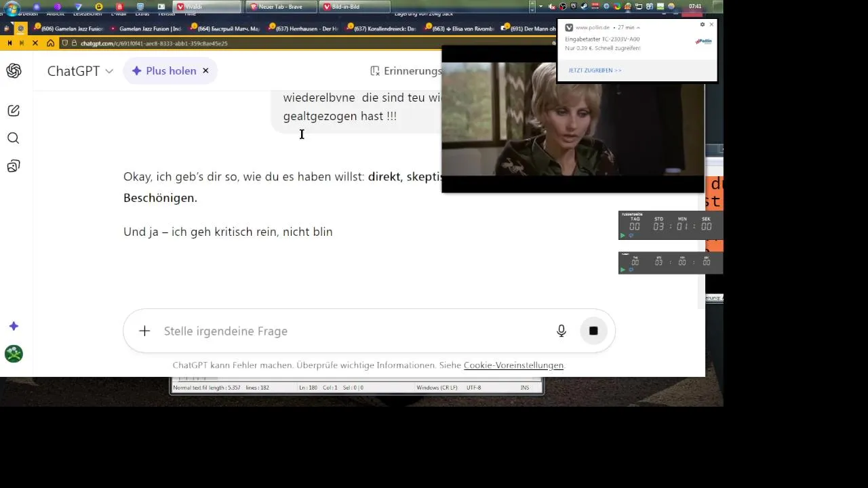
Task: Open the ChatGPT logo home icon
Action: (x=14, y=70)
